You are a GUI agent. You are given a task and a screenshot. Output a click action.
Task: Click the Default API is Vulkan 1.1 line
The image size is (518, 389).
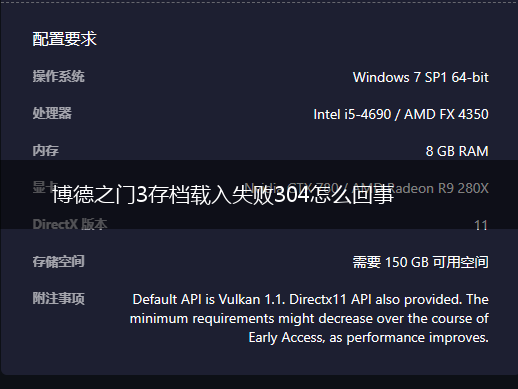(x=310, y=299)
